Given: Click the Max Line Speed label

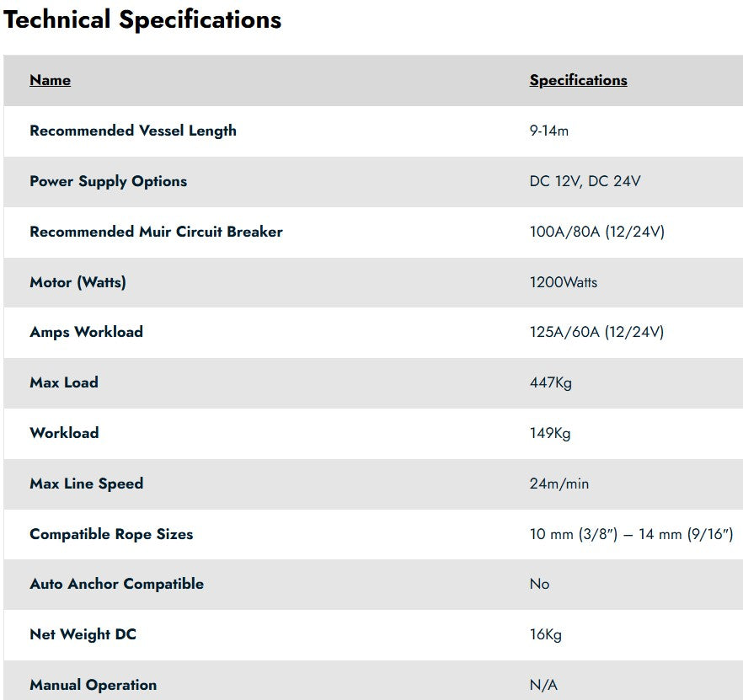Looking at the screenshot, I should coord(87,484).
